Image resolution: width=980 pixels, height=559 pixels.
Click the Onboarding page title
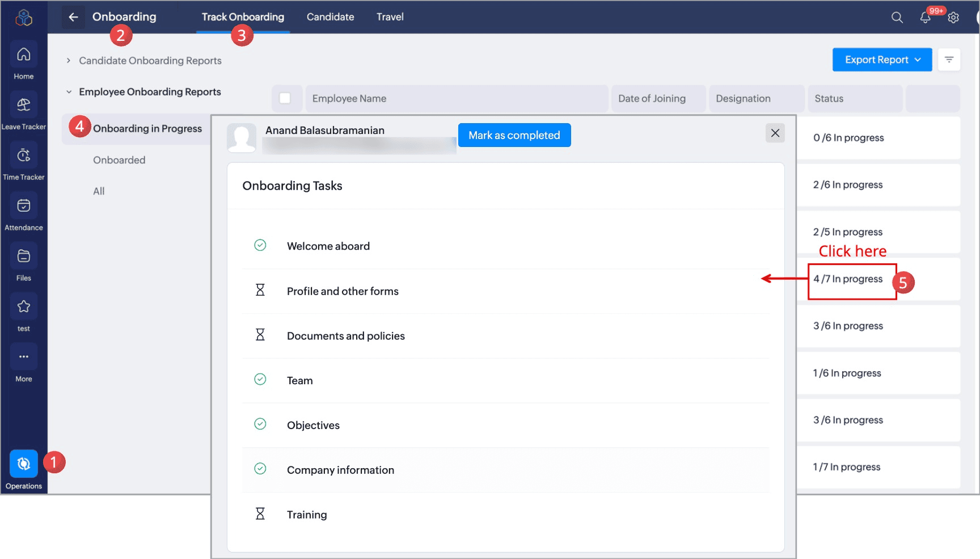point(124,17)
